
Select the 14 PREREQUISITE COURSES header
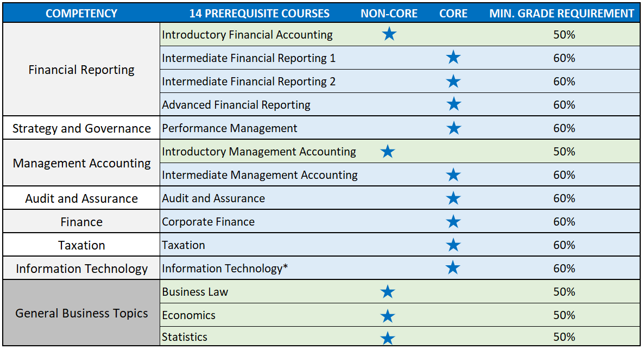(x=260, y=14)
